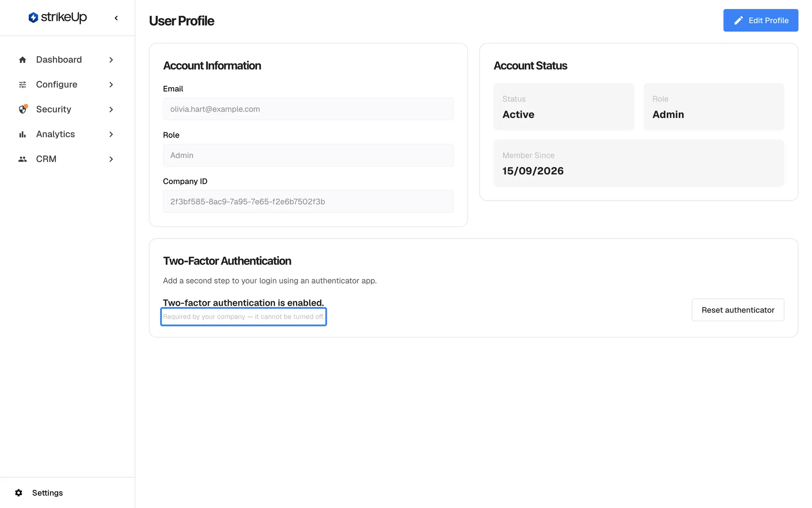Image resolution: width=812 pixels, height=508 pixels.
Task: Expand the CRM submenu chevron
Action: (x=111, y=159)
